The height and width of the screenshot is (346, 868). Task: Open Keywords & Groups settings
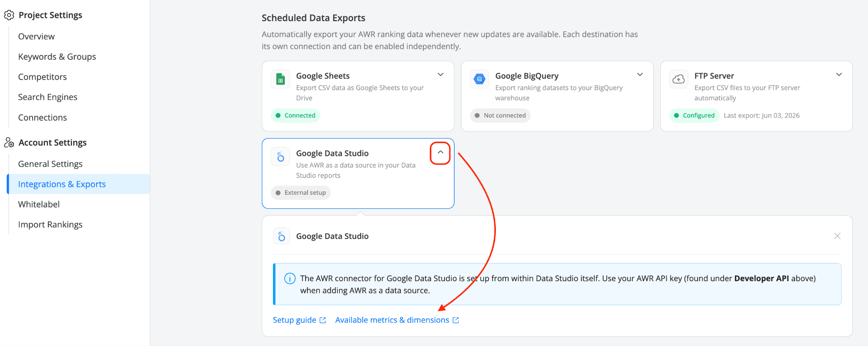coord(57,57)
